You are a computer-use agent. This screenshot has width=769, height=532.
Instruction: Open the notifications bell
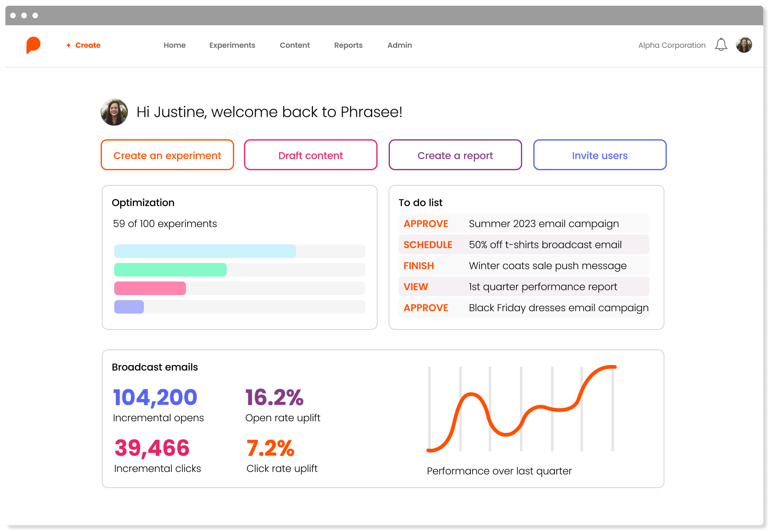721,45
